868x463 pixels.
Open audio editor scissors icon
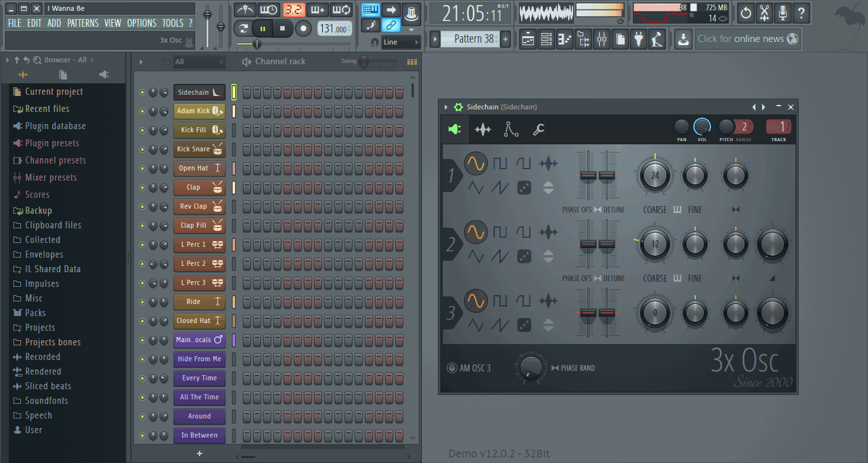click(x=764, y=12)
